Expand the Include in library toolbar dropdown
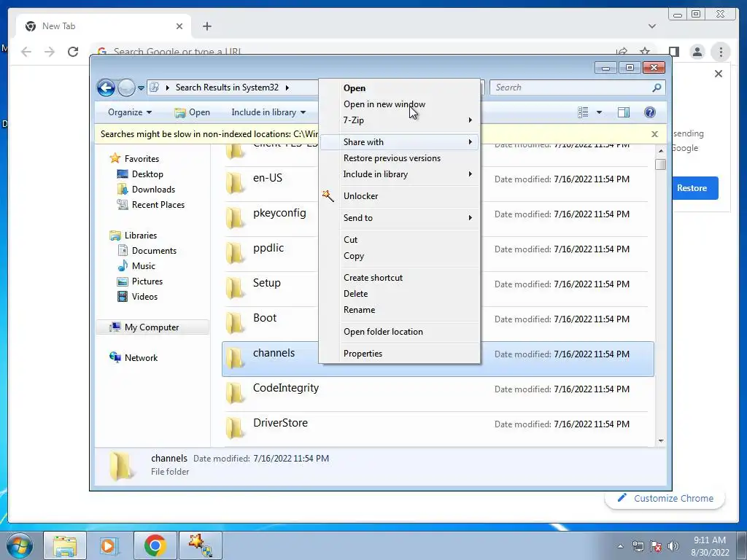Viewport: 747px width, 560px height. click(x=268, y=112)
